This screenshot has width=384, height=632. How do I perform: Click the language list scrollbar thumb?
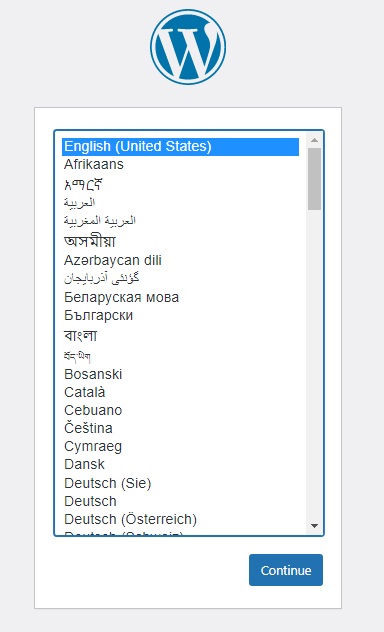tap(315, 179)
